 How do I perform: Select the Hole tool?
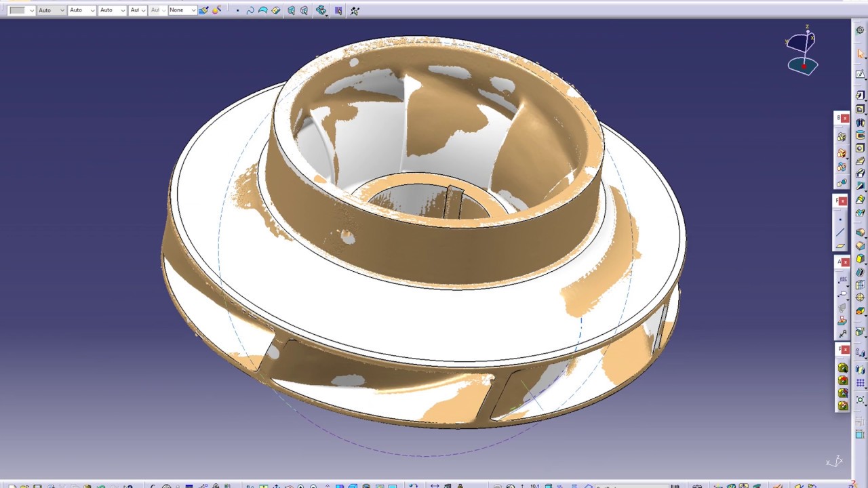point(860,148)
